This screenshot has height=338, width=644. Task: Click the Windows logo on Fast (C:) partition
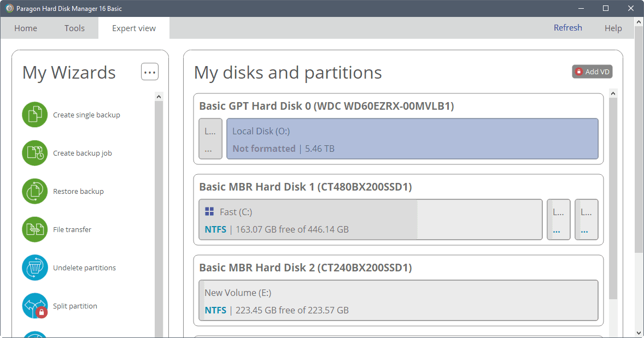pos(209,212)
